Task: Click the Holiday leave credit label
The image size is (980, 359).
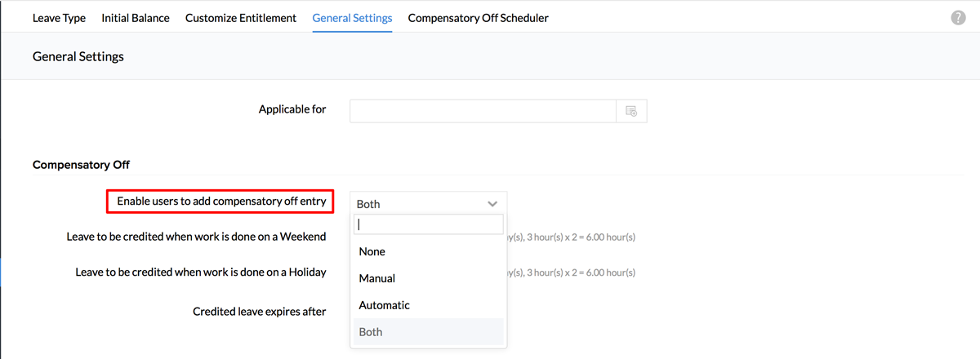Action: tap(201, 272)
